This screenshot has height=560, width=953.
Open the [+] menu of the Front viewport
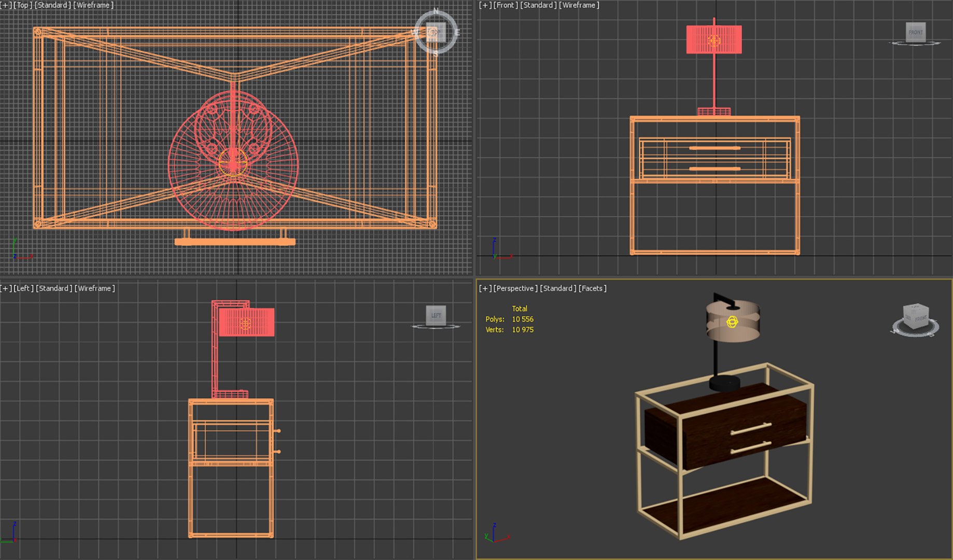(x=485, y=5)
